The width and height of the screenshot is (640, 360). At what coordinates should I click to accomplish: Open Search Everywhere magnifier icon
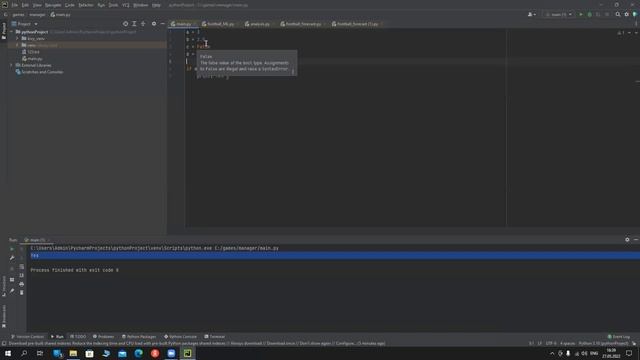click(618, 14)
